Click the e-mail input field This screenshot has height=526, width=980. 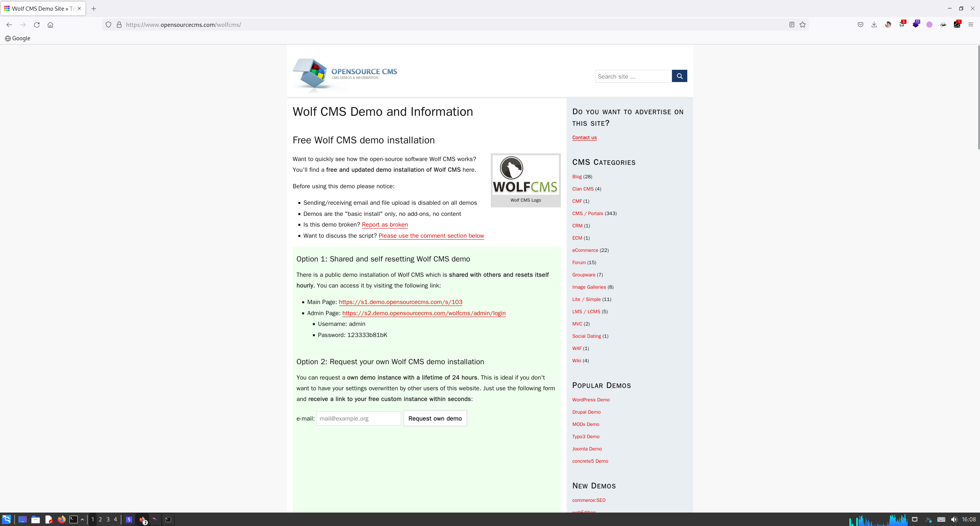click(359, 418)
